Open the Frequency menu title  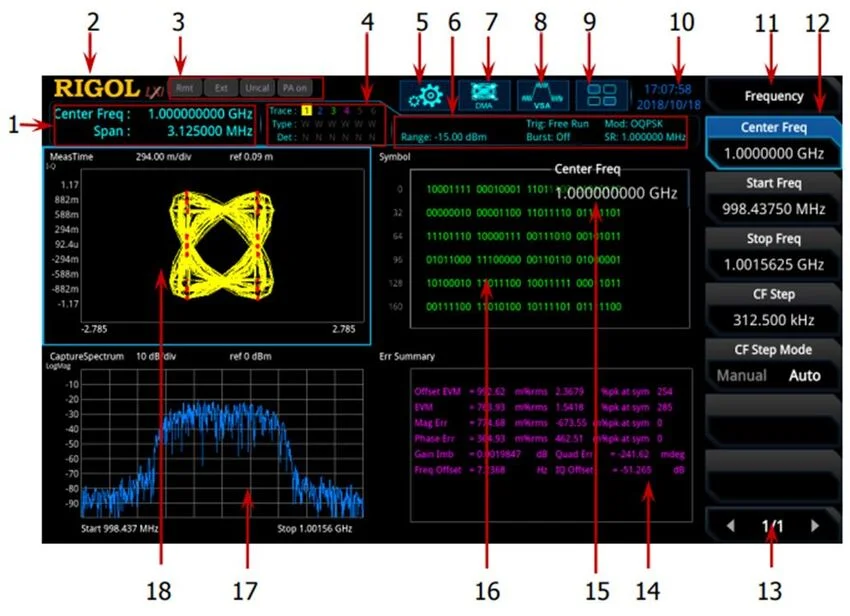coord(773,97)
